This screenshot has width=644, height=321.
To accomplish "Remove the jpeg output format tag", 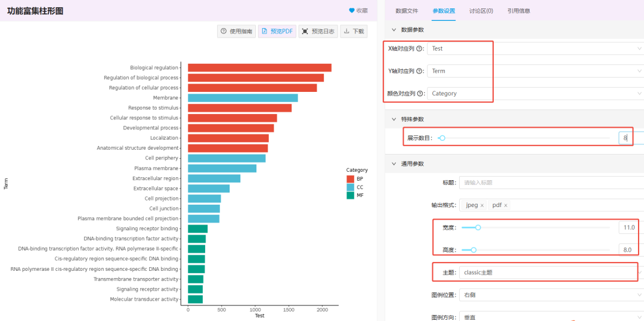I will tap(482, 205).
